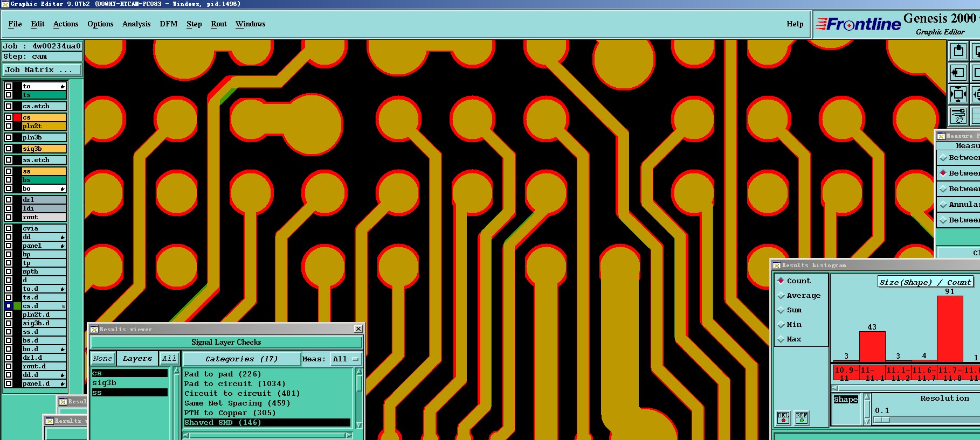Click the pan-left view icon in right toolbar
The height and width of the screenshot is (440, 980).
pos(958,72)
